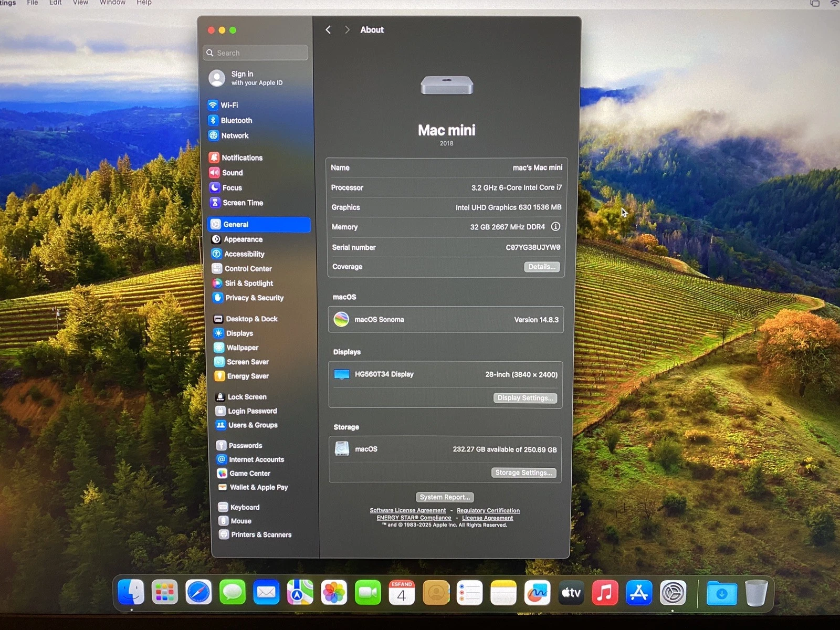
Task: Click the Coverage Details button
Action: (541, 267)
